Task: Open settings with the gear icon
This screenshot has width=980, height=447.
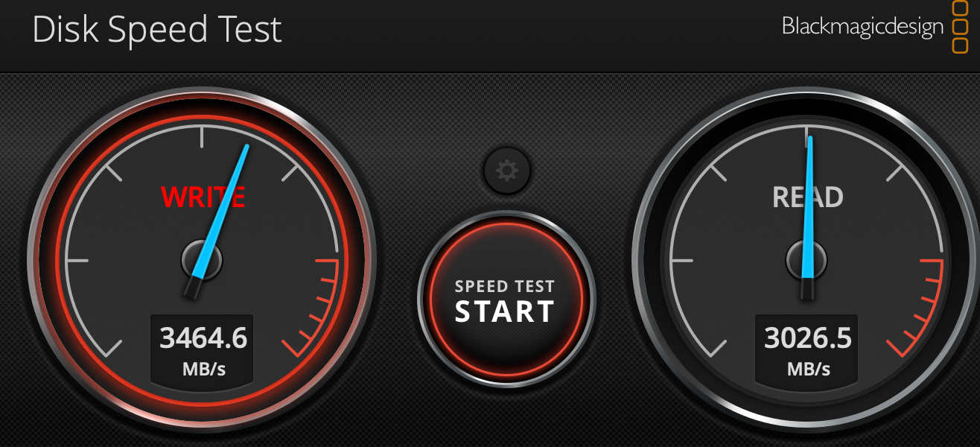Action: click(507, 171)
